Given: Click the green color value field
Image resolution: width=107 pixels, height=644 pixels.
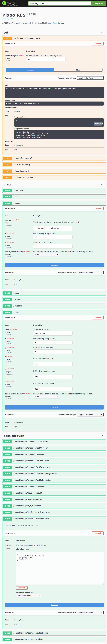Looking at the screenshot, I should [53, 377].
